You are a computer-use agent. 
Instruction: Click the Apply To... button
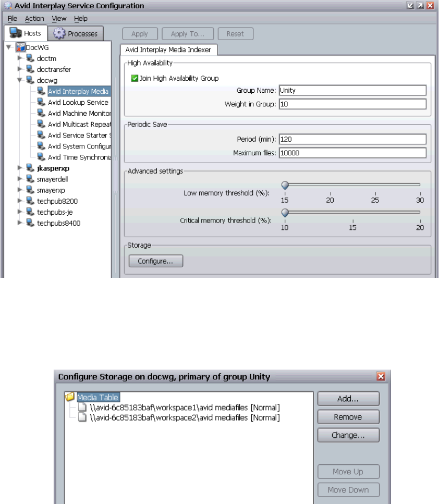(x=188, y=34)
